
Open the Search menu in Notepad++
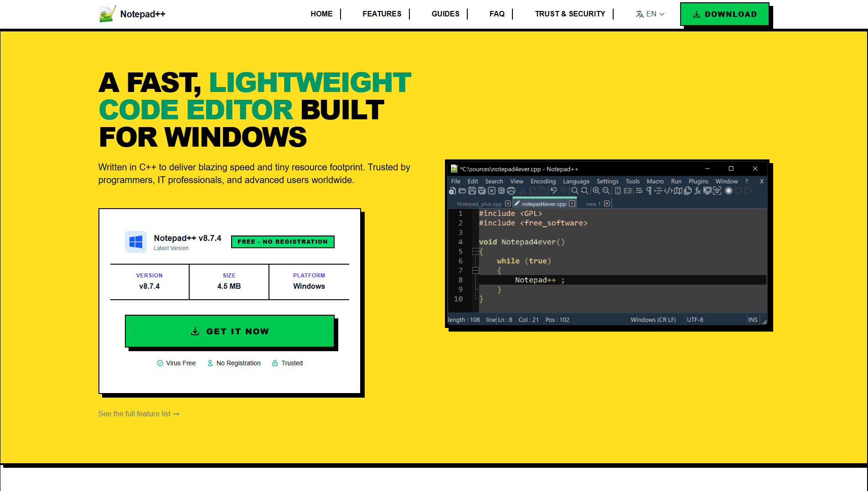[494, 181]
